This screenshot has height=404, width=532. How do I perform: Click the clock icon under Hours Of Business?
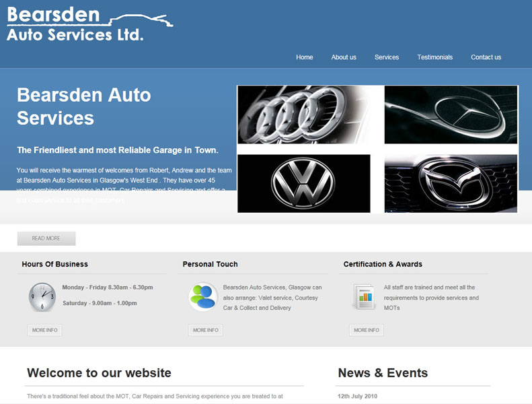42,297
